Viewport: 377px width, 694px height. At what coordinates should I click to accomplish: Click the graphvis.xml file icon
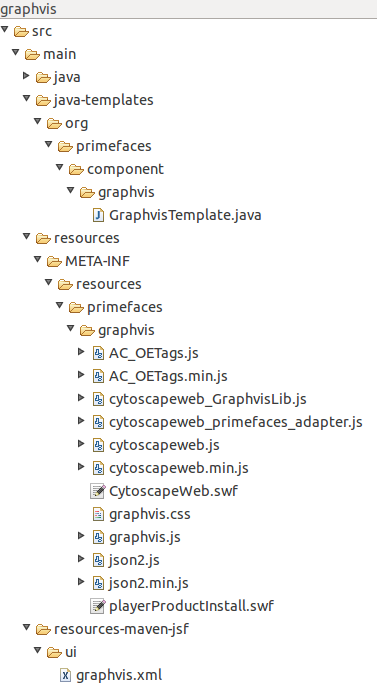[65, 675]
